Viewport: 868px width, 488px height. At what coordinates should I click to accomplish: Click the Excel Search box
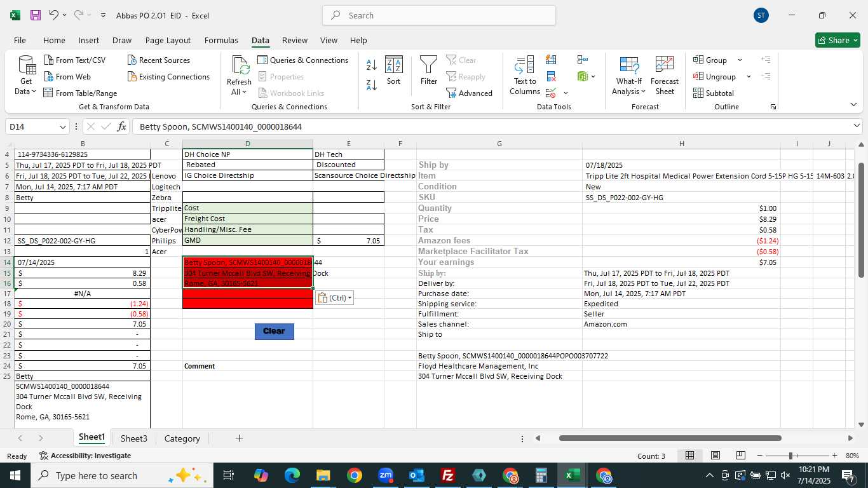(x=439, y=15)
